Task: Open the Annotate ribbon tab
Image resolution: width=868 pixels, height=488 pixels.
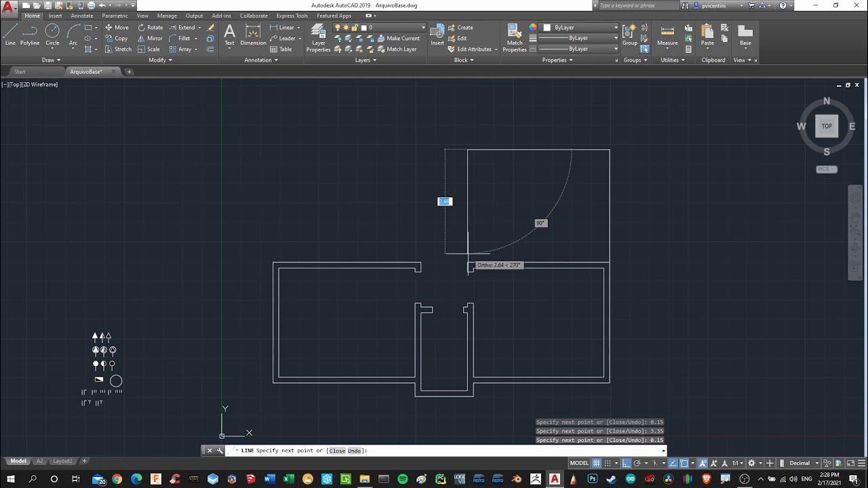Action: 82,16
